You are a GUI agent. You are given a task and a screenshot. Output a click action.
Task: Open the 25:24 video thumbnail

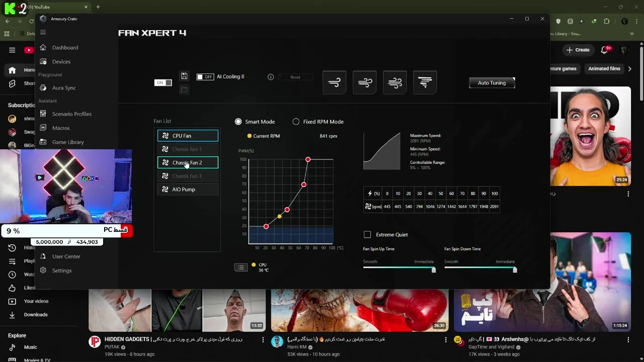click(x=591, y=136)
